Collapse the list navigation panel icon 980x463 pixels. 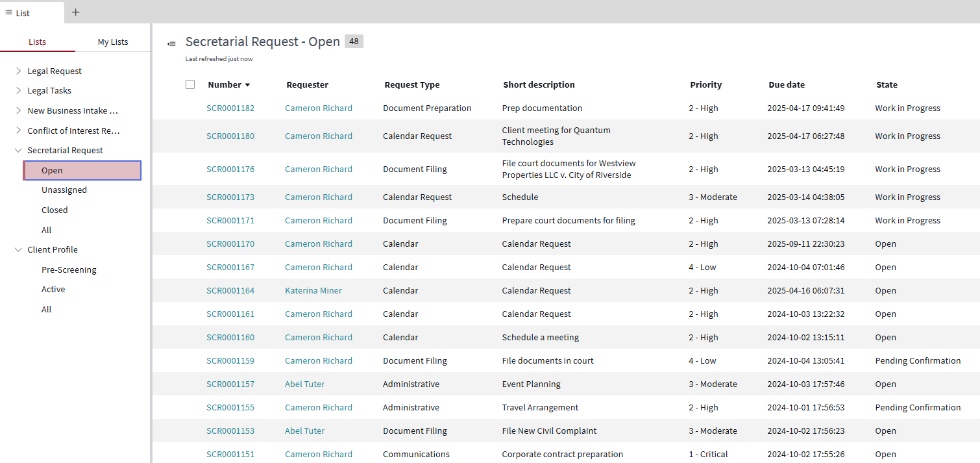pos(171,44)
